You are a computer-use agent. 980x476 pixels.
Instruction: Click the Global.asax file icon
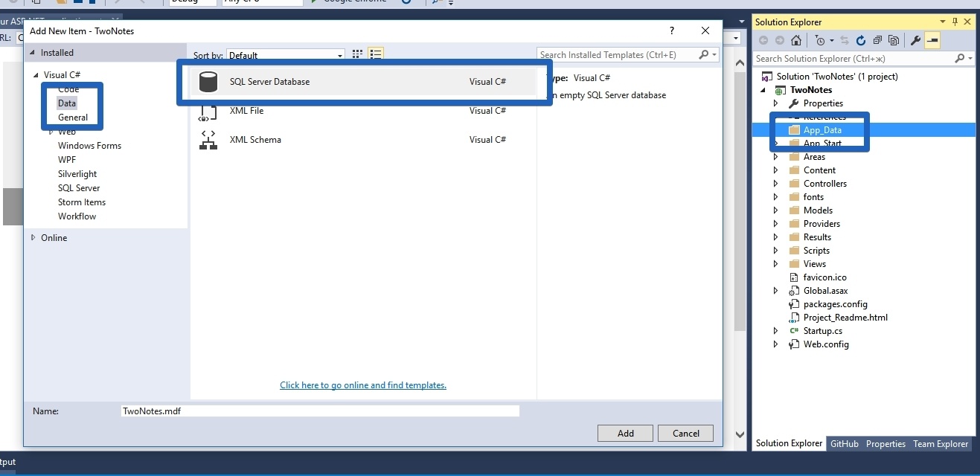click(794, 291)
